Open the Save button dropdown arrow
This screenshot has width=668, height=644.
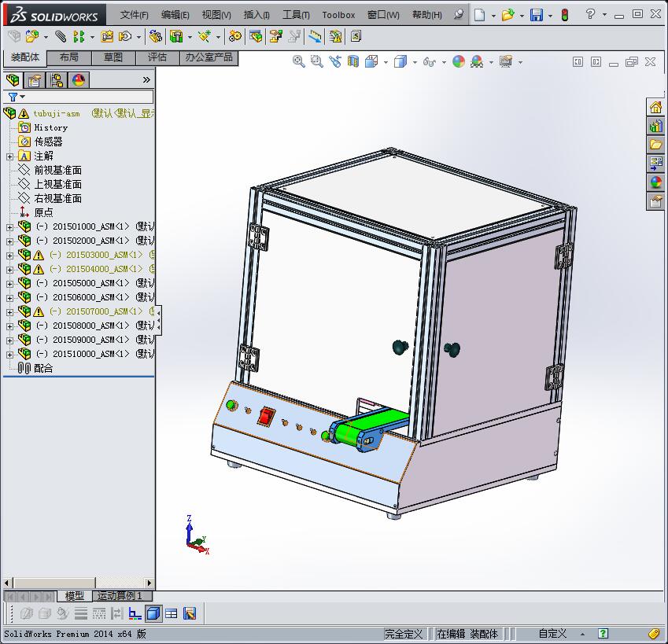point(550,16)
